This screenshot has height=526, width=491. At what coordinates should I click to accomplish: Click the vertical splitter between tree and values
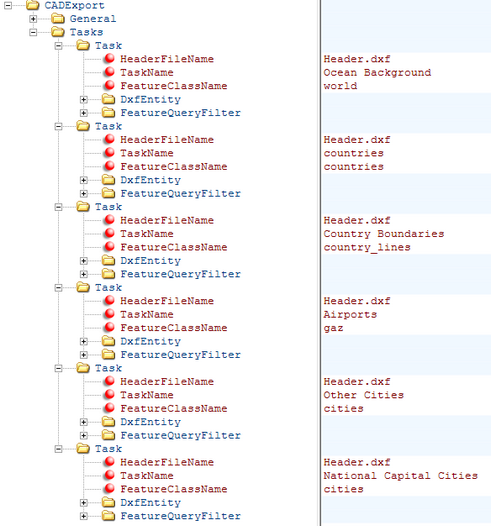pos(320,263)
